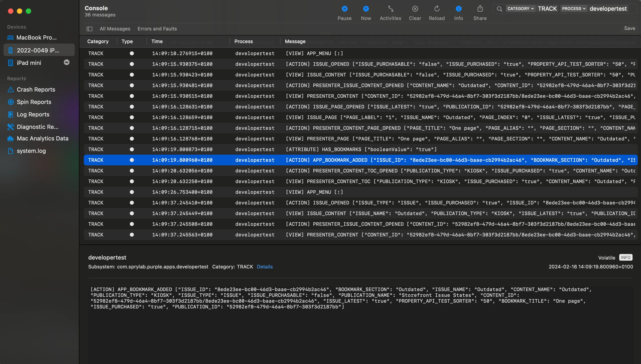Zoom the window with the green button
Screen dimensions: 641x364
tap(28, 11)
